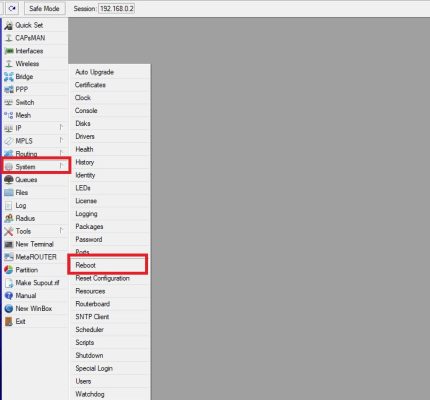The width and height of the screenshot is (430, 400).
Task: Open the Files folder icon
Action: tap(9, 193)
